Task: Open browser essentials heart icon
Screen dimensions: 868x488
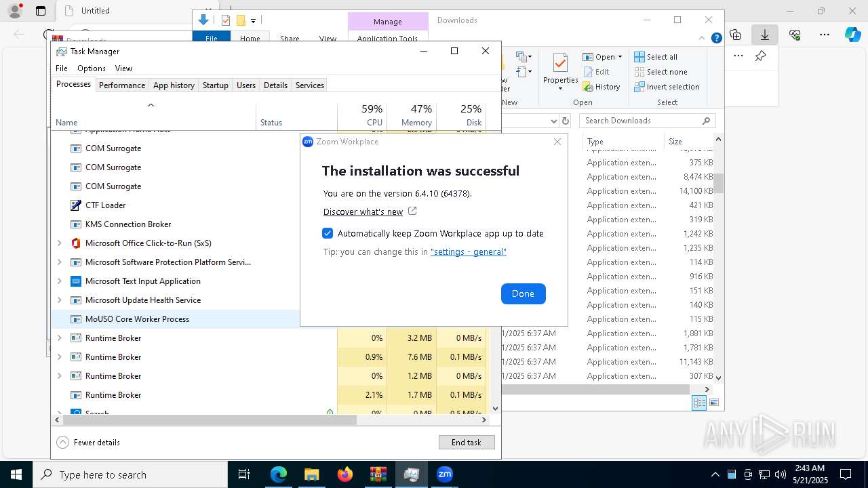Action: [795, 35]
